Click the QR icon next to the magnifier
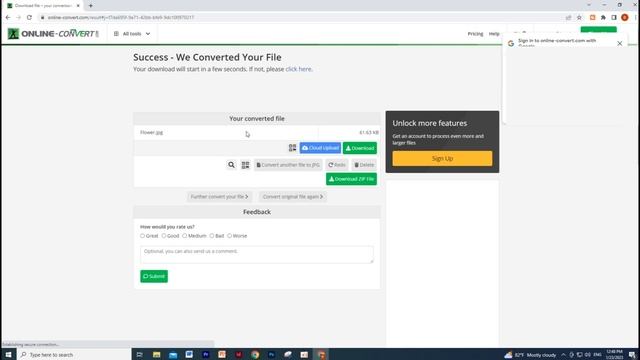Screen dimensions: 640x360 point(245,165)
